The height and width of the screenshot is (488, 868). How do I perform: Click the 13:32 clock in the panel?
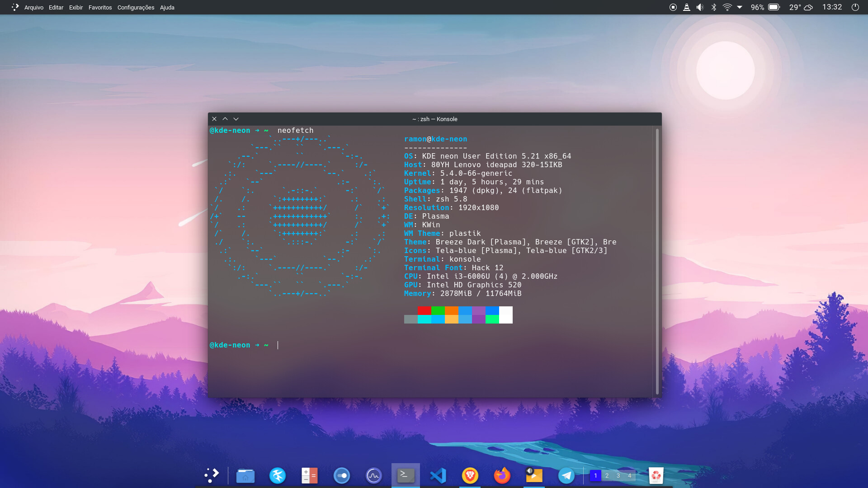pos(832,7)
